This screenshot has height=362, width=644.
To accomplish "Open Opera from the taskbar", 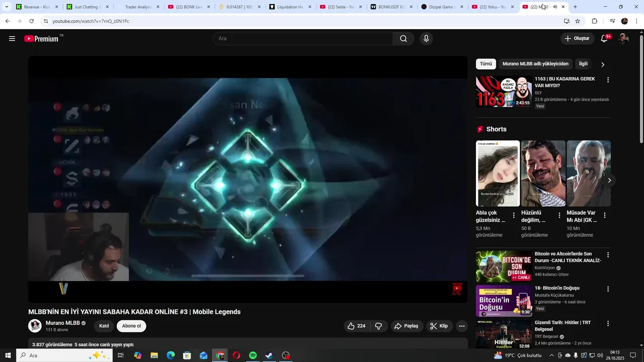I will point(236,355).
